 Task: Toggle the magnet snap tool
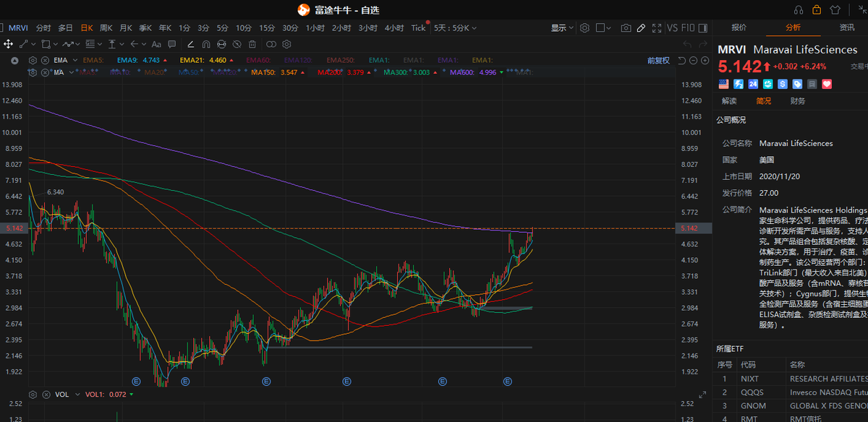pyautogui.click(x=206, y=44)
